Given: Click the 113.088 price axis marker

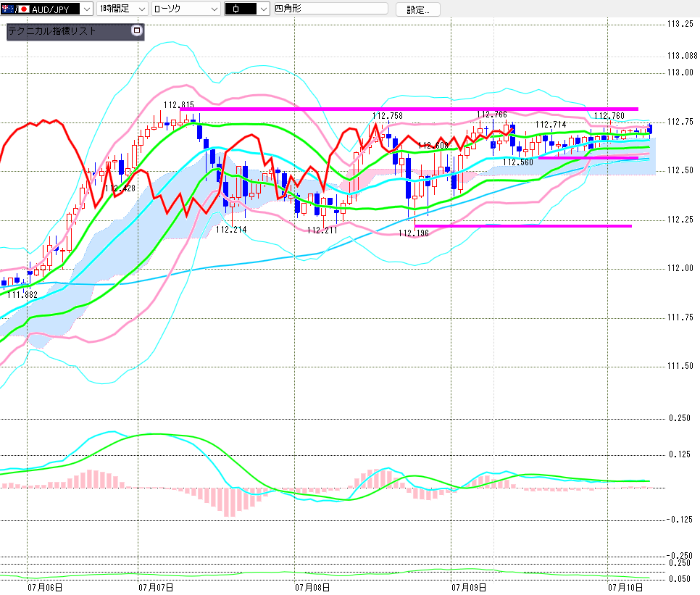Looking at the screenshot, I should click(682, 56).
